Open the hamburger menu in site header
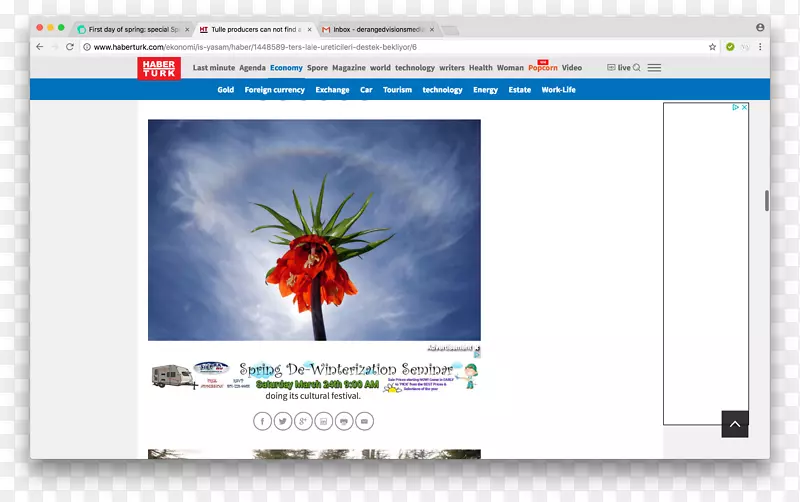Image resolution: width=800 pixels, height=502 pixels. (654, 68)
